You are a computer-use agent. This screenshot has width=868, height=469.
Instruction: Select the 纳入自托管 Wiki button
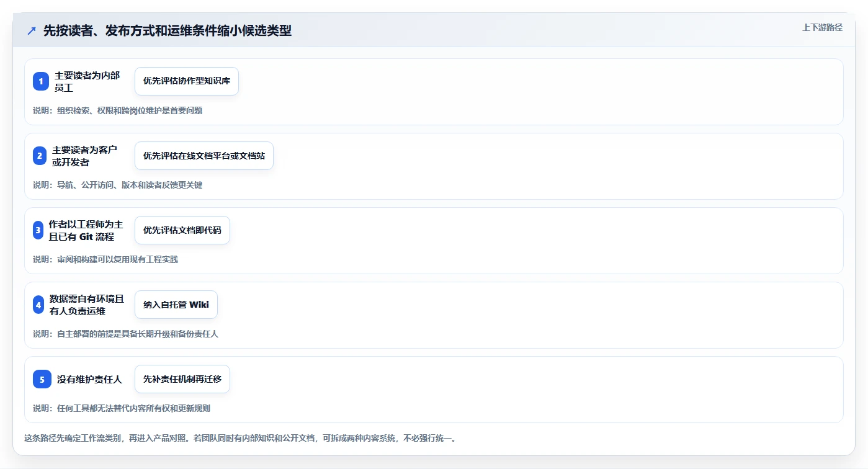pos(176,305)
